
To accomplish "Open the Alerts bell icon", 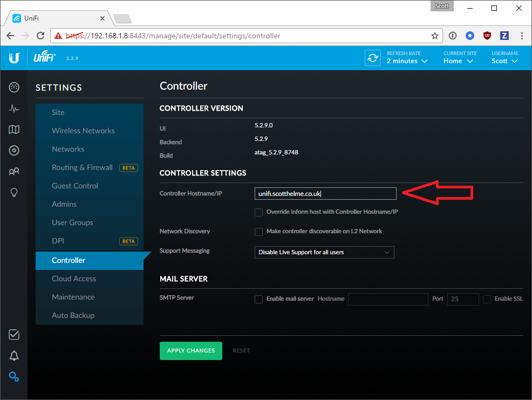I will [x=13, y=355].
